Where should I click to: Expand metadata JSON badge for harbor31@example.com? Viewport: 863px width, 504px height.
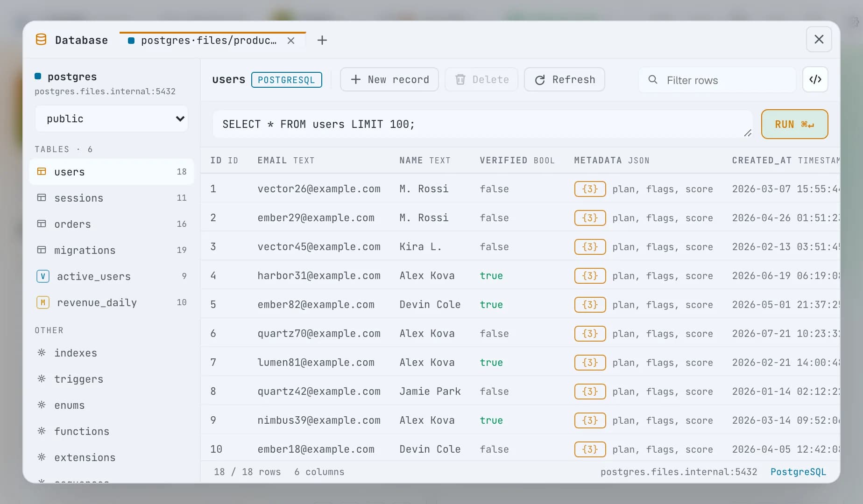click(590, 276)
